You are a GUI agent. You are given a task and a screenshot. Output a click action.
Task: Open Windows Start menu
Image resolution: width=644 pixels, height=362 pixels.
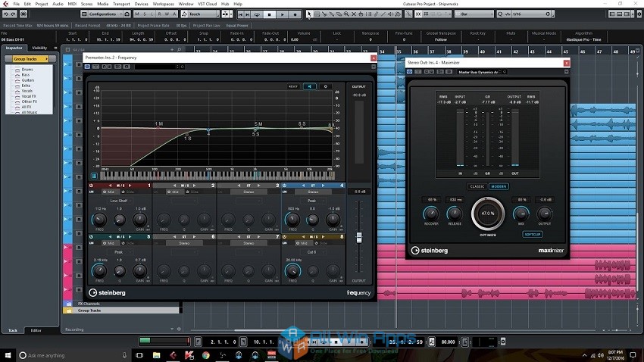pos(8,355)
